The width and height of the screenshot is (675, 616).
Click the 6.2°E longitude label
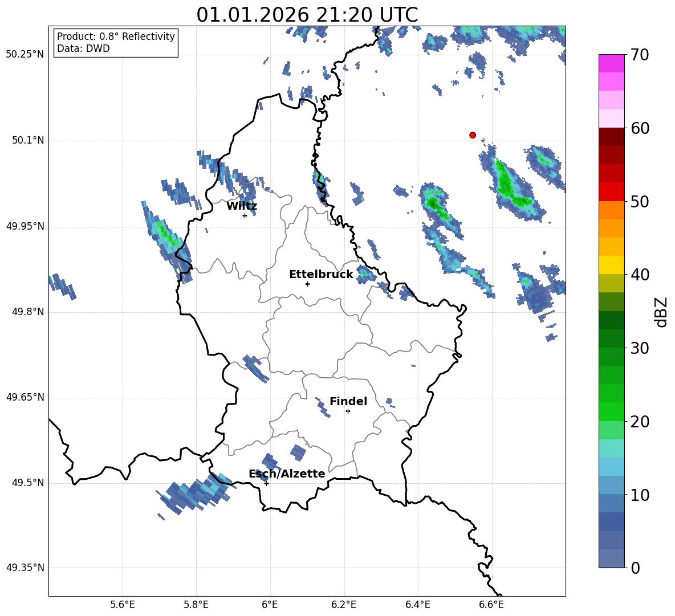pyautogui.click(x=344, y=605)
